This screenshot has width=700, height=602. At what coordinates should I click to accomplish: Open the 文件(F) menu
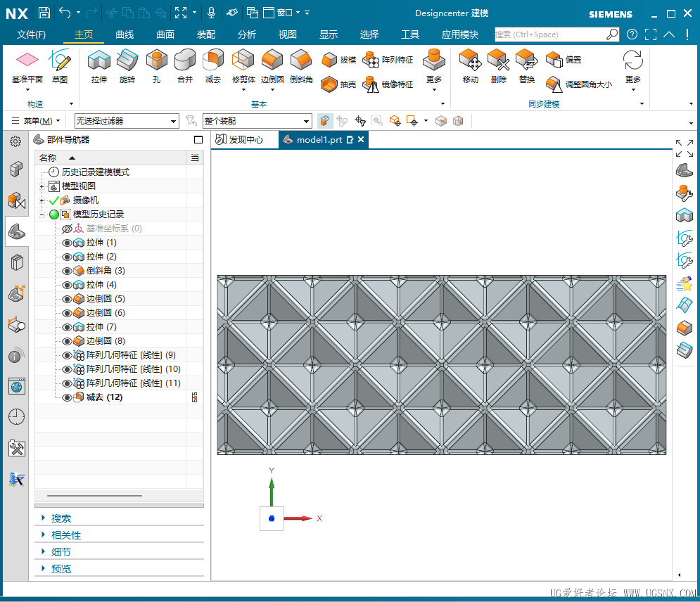click(31, 34)
